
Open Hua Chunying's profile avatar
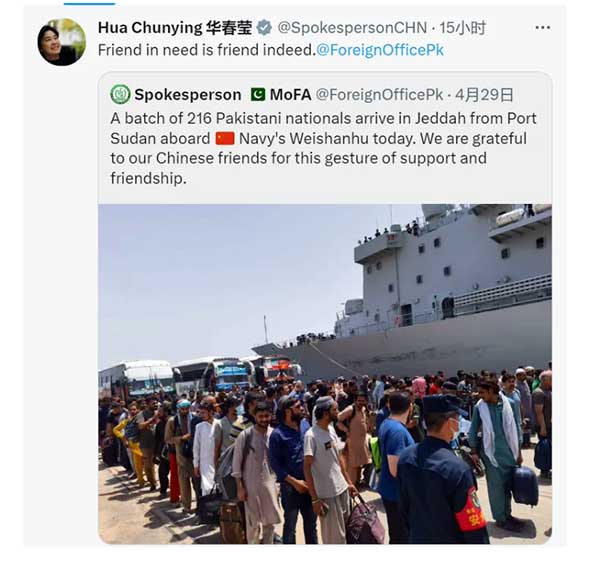point(62,42)
